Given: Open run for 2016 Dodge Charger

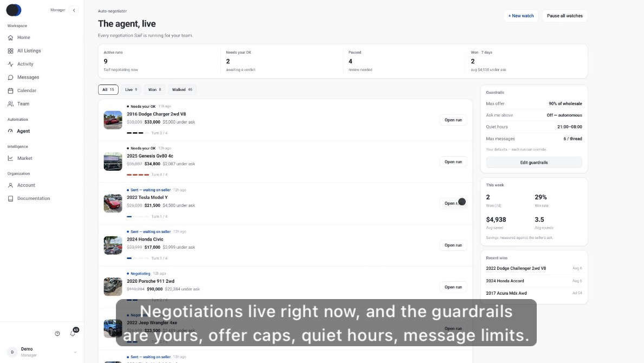Looking at the screenshot, I should pyautogui.click(x=453, y=120).
